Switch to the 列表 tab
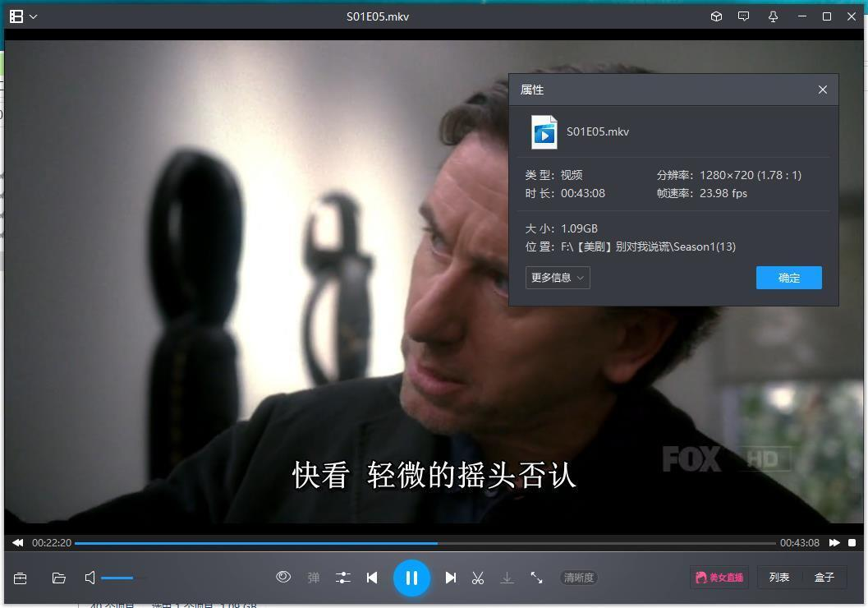The height and width of the screenshot is (608, 868). tap(778, 577)
